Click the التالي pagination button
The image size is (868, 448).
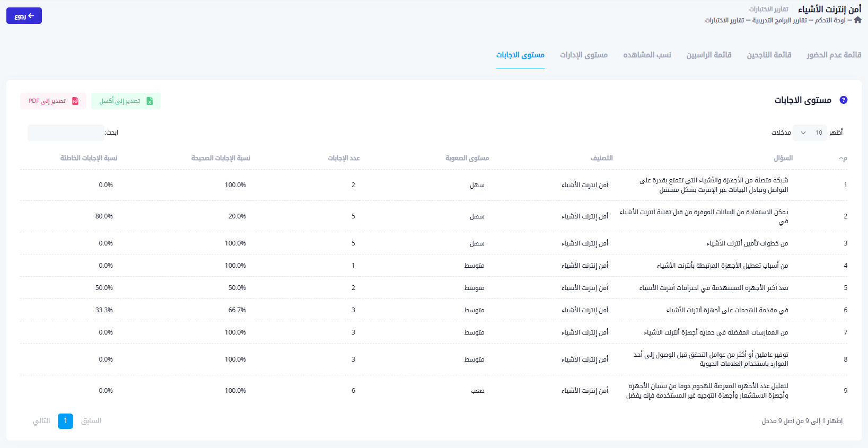(x=41, y=421)
